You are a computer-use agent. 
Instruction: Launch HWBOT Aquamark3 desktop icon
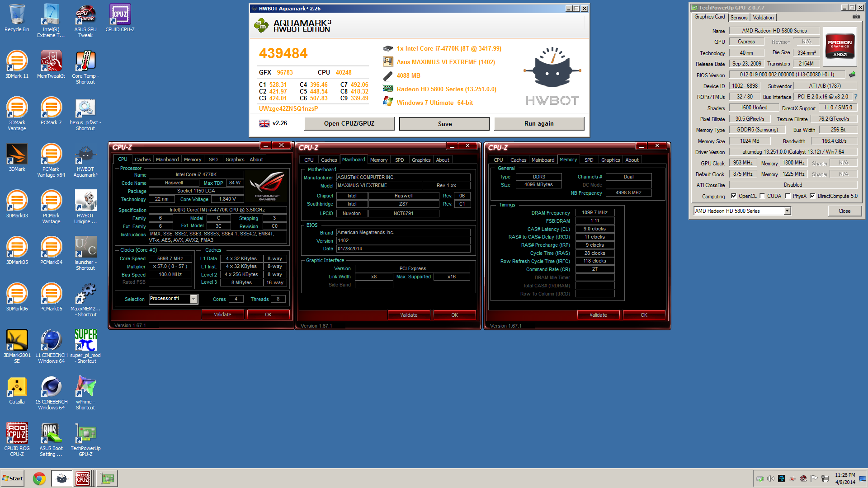85,160
